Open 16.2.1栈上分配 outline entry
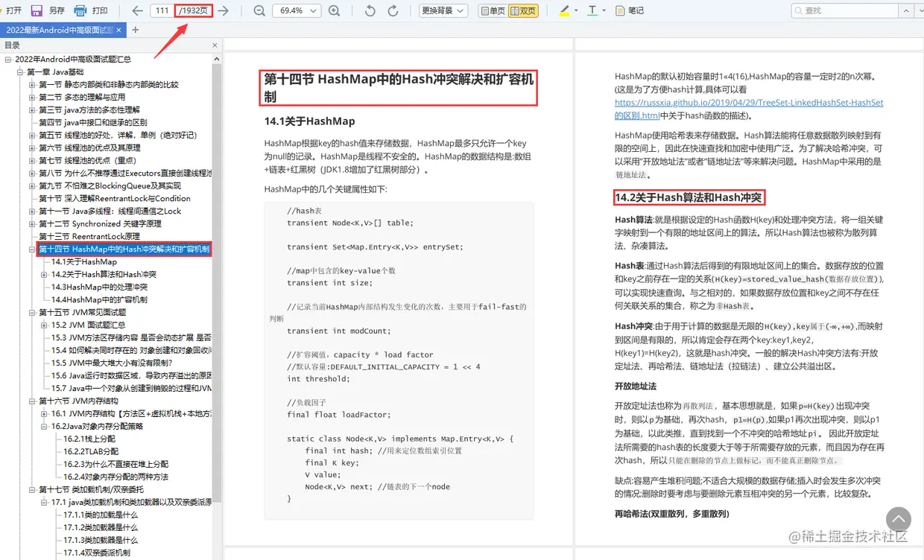This screenshot has height=560, width=924. pyautogui.click(x=89, y=439)
